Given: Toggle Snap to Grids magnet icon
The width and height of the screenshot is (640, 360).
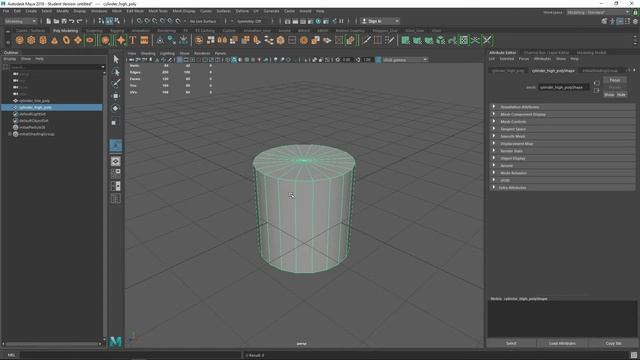Looking at the screenshot, I should coord(140,21).
